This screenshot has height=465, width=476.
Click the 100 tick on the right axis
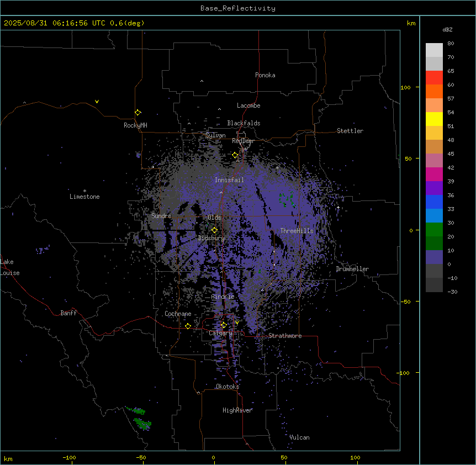(x=405, y=87)
